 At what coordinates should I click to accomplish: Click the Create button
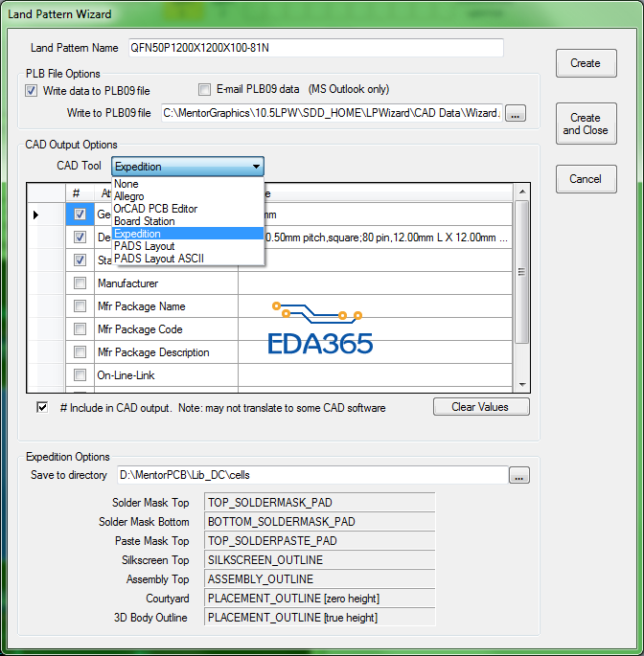[x=586, y=63]
